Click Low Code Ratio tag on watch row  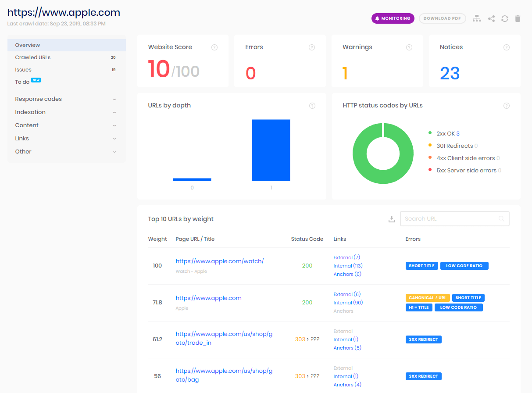(x=464, y=266)
